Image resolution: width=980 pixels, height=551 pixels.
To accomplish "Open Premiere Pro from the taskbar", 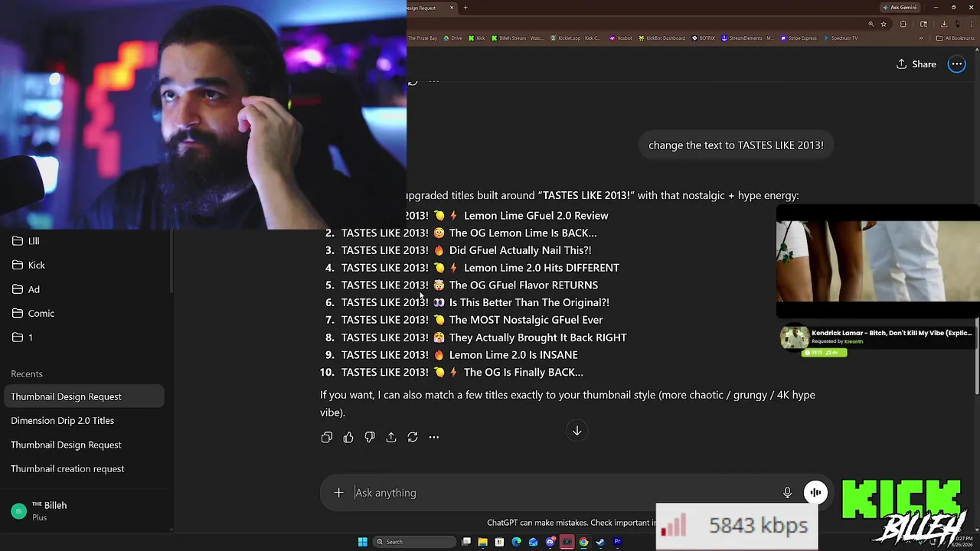I will click(x=617, y=542).
